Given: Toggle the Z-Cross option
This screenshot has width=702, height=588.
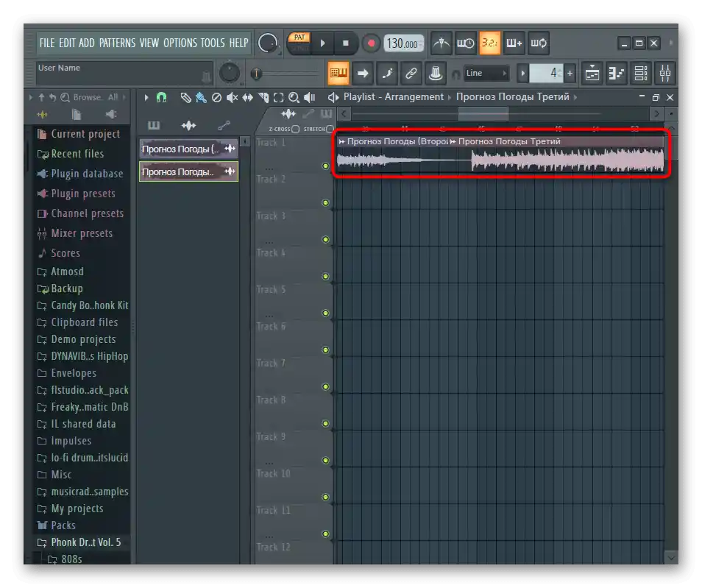Looking at the screenshot, I should (x=295, y=130).
